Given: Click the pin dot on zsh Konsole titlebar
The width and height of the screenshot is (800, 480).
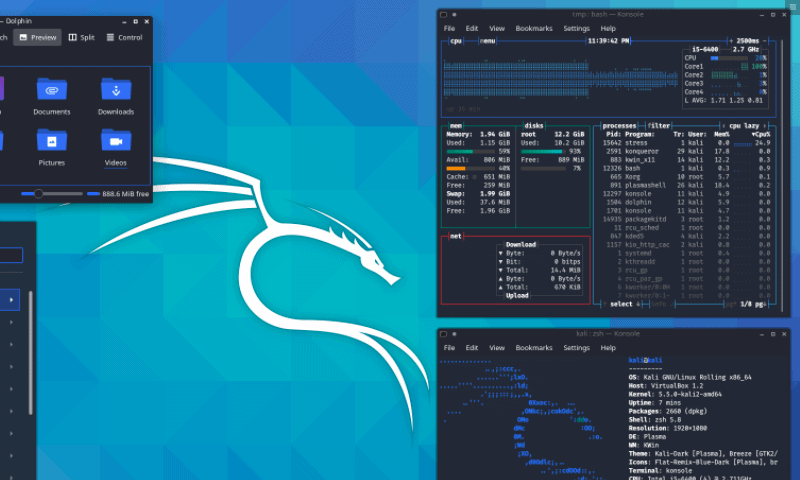Looking at the screenshot, I should [454, 334].
